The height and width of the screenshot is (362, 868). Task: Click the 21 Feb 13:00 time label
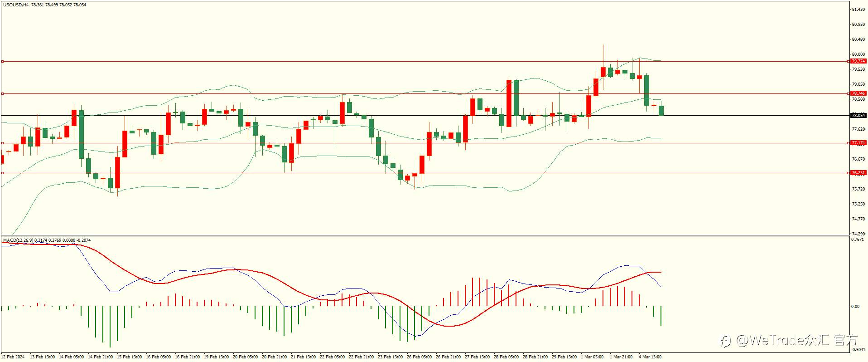pos(303,357)
